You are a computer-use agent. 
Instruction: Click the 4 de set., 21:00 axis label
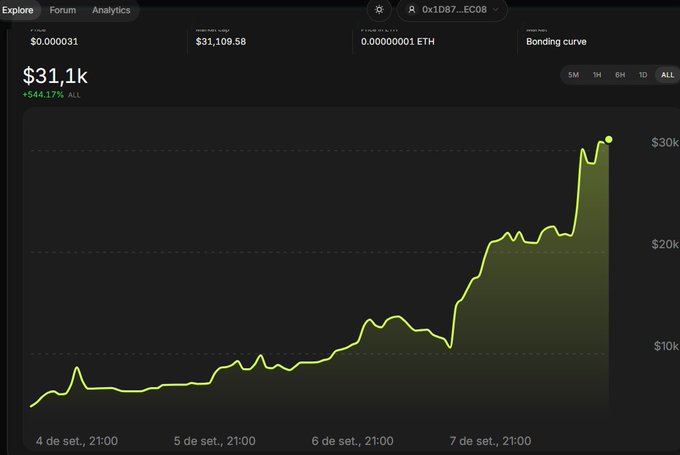[x=77, y=441]
